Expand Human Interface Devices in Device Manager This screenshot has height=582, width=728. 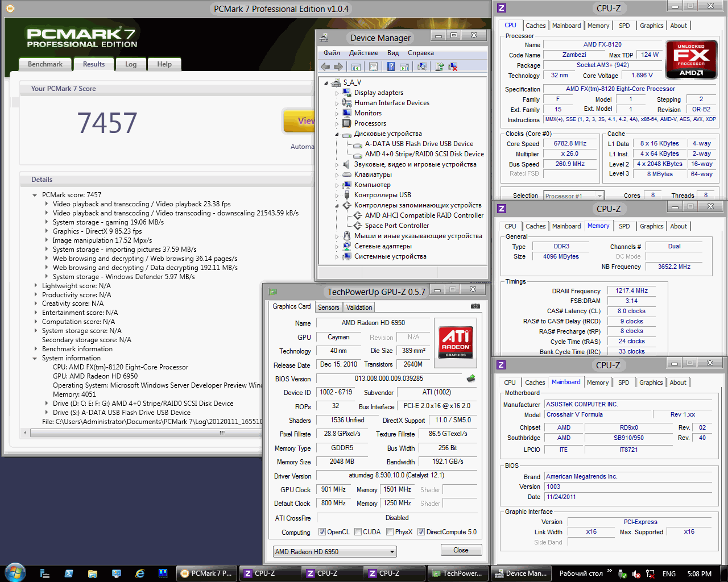tap(337, 103)
